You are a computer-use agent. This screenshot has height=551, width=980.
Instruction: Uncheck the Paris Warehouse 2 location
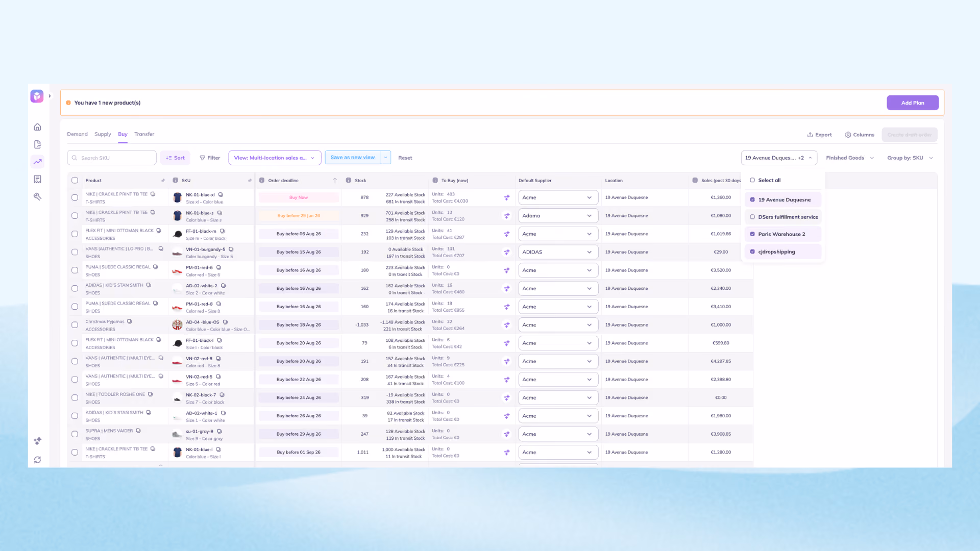(752, 234)
